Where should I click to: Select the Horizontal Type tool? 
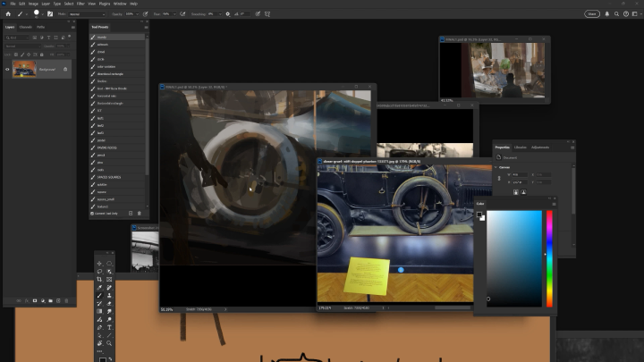coord(109,327)
